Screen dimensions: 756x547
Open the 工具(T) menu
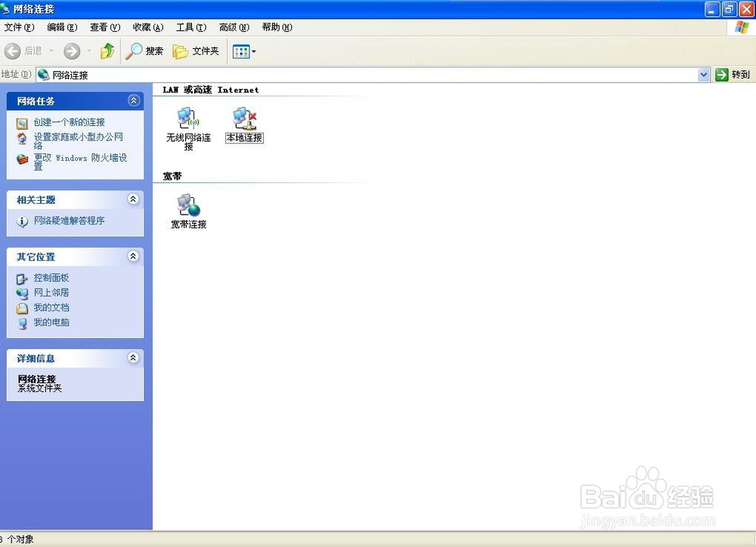click(x=191, y=27)
